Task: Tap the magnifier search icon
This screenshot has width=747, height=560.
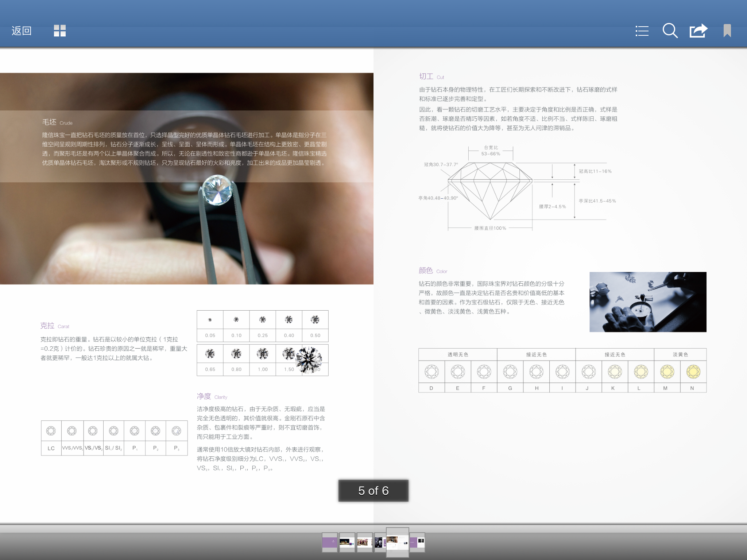Action: tap(670, 31)
